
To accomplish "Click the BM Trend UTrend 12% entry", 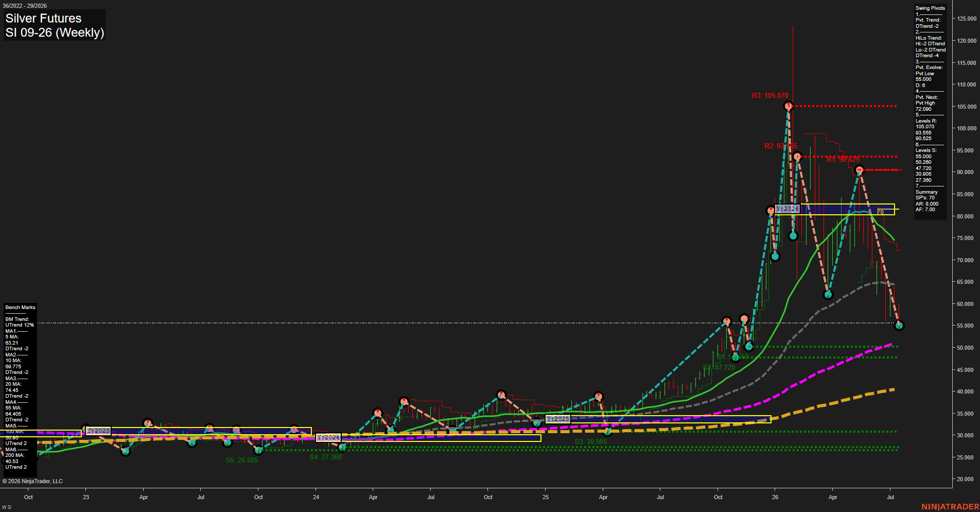I will coord(20,322).
